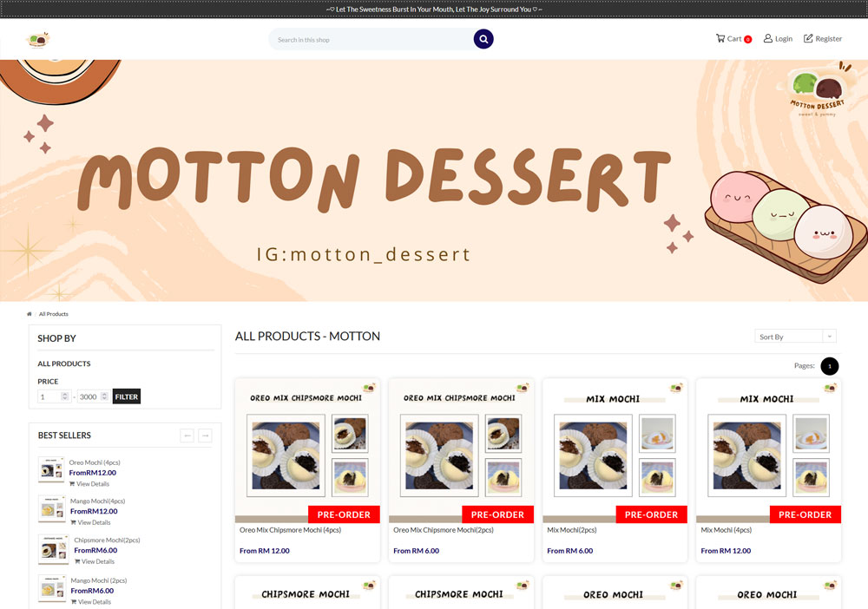Go to page 1 pagination button
Screen dimensions: 868x609
point(829,365)
